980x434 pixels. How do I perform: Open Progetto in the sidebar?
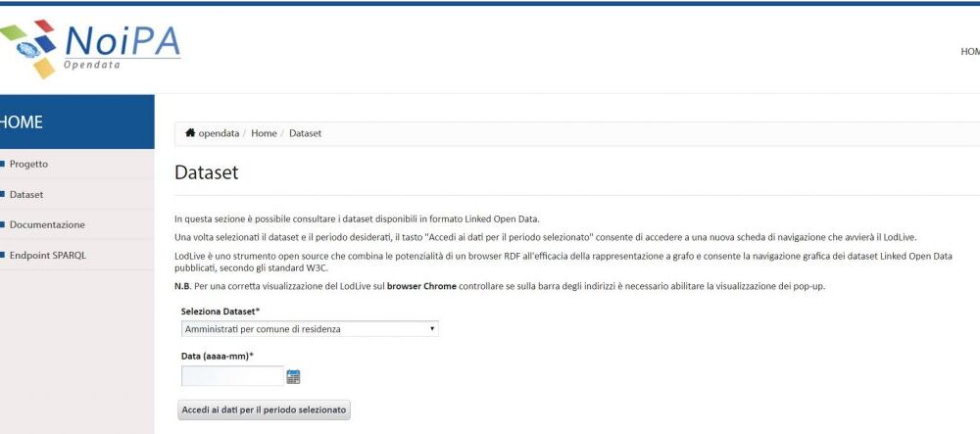click(x=28, y=165)
